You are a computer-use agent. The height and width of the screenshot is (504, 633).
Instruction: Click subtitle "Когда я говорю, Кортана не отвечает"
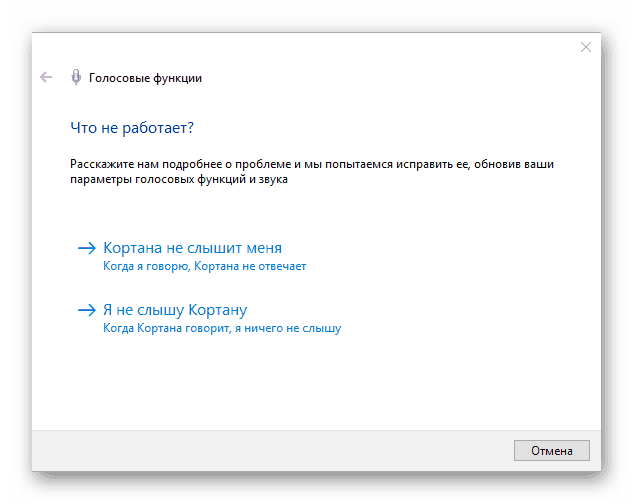click(x=205, y=267)
